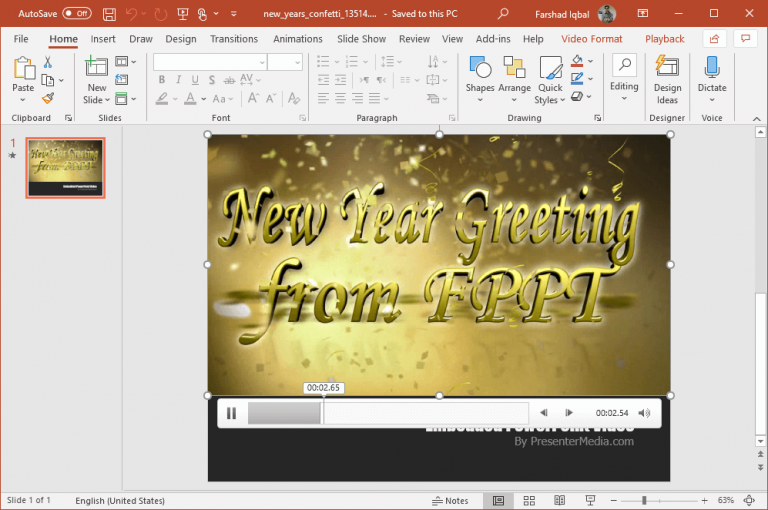Click Zoom out minus button
Viewport: 768px width, 510px height.
tap(613, 501)
